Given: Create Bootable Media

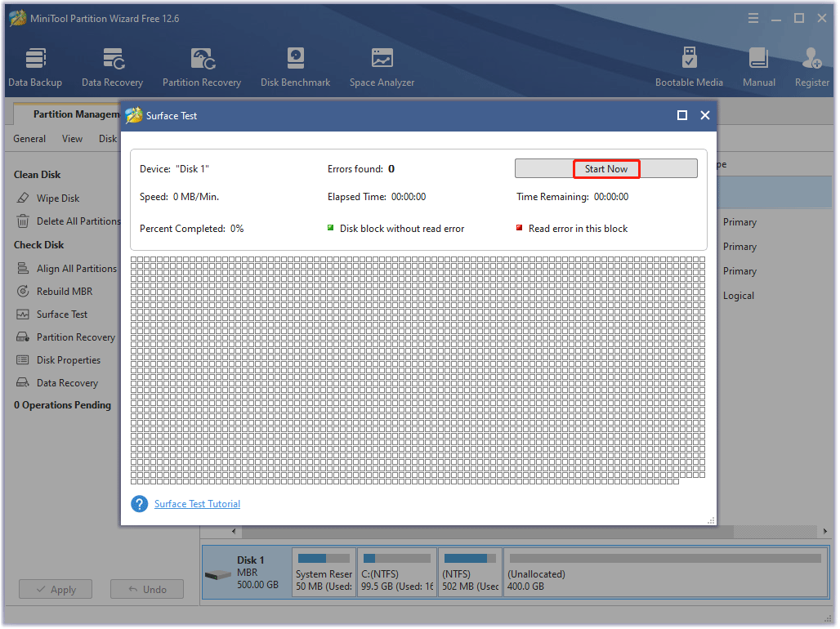Looking at the screenshot, I should click(690, 66).
